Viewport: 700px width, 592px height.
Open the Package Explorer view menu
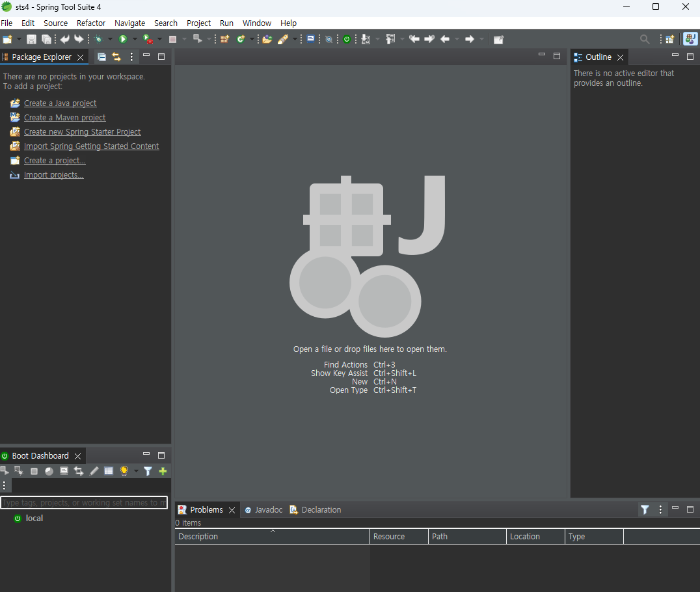point(131,57)
